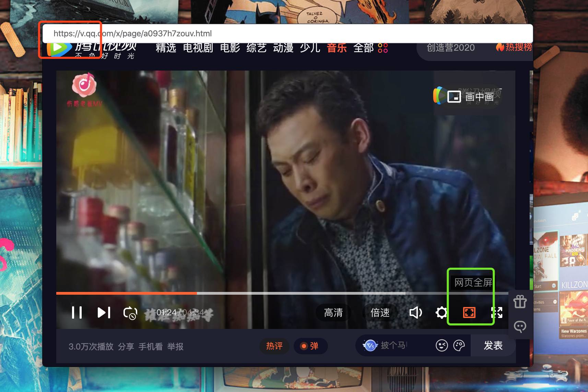
Task: Click the 举报 report link
Action: (x=175, y=347)
